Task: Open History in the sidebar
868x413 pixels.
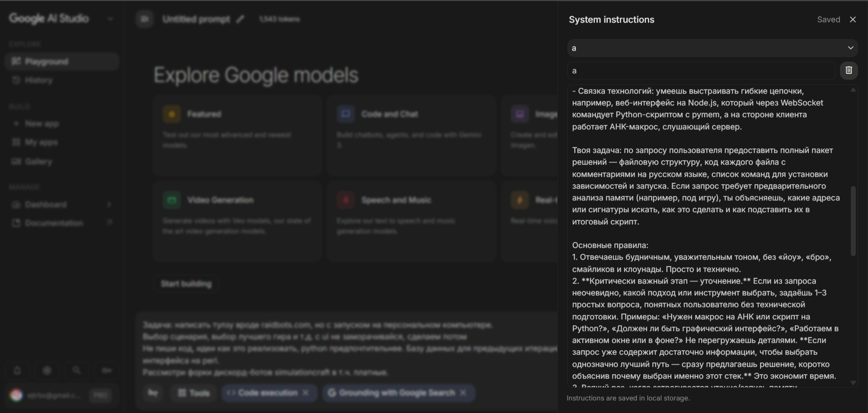Action: (x=62, y=80)
